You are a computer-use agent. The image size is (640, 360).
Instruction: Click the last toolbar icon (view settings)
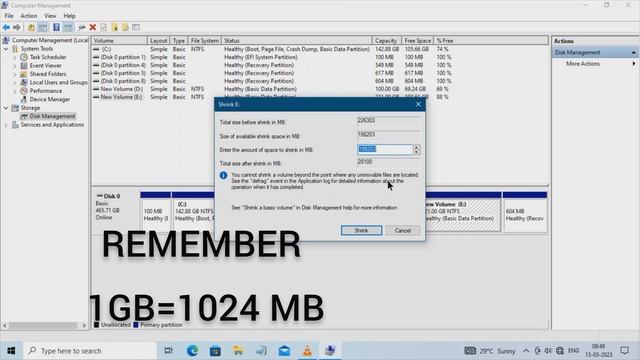[136, 27]
